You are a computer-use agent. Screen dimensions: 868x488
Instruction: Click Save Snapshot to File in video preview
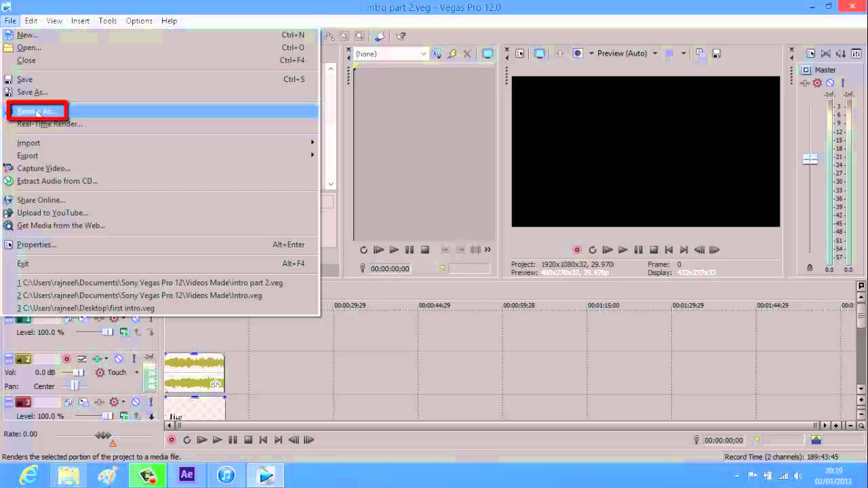[716, 54]
